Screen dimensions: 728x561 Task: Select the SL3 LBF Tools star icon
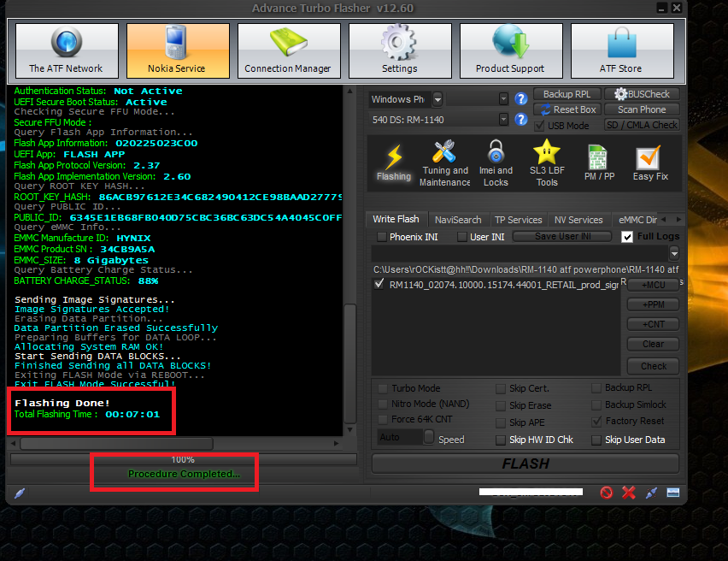pyautogui.click(x=547, y=162)
